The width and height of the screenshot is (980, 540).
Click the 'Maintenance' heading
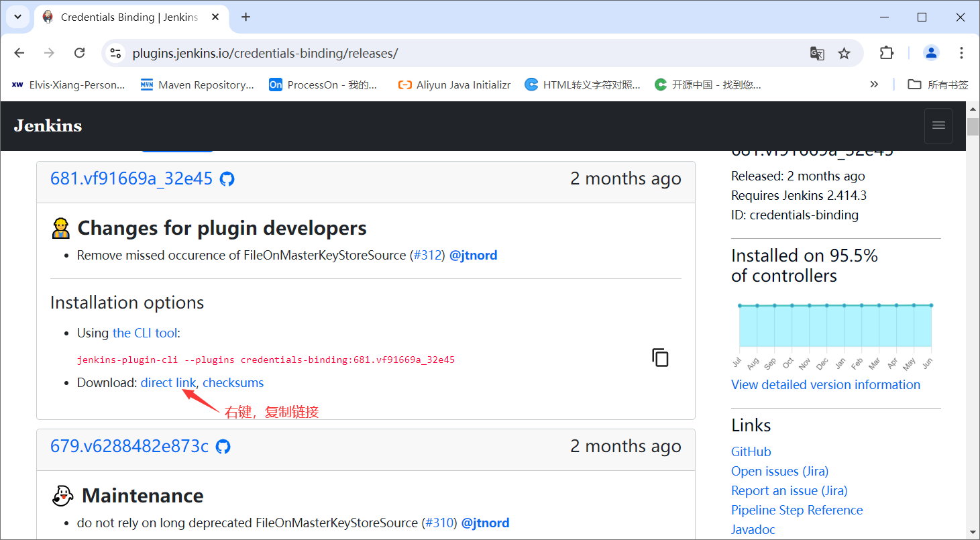click(x=143, y=496)
